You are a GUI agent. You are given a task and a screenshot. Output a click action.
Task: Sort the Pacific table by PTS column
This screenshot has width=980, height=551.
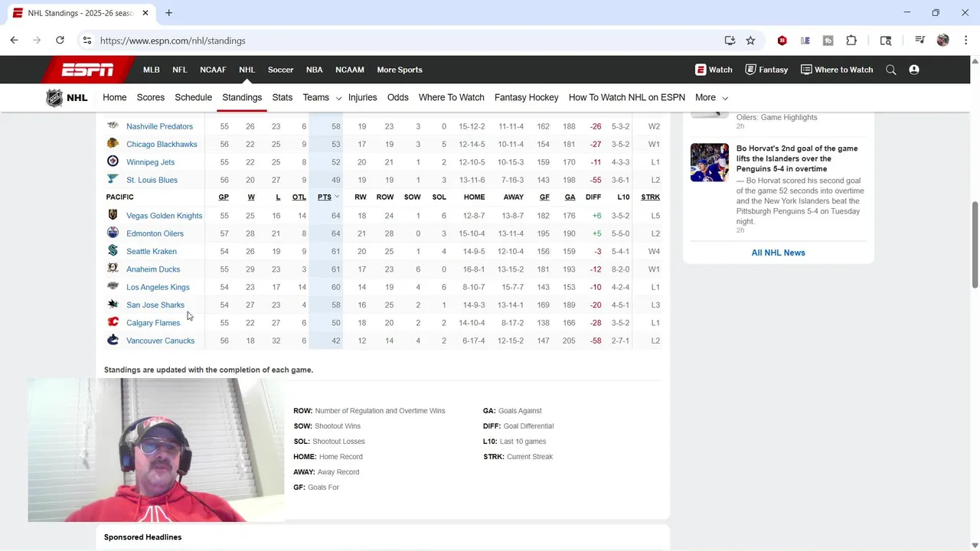tap(325, 197)
